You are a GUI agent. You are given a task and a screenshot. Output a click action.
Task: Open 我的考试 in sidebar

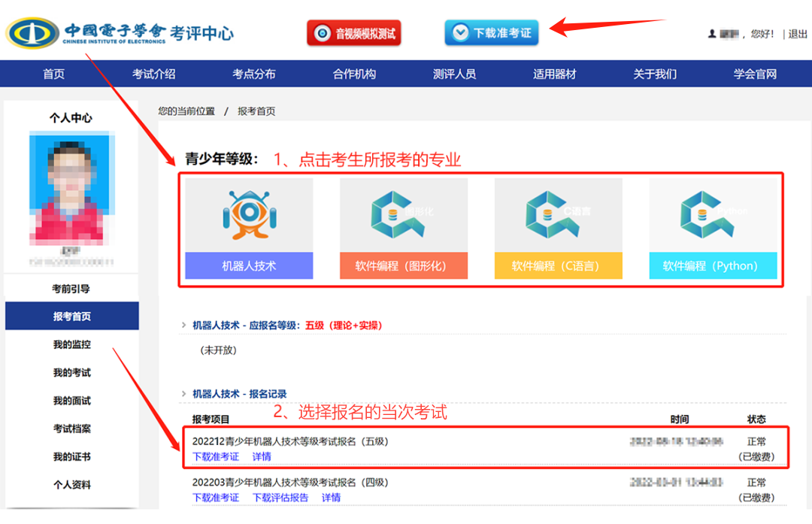[x=72, y=372]
